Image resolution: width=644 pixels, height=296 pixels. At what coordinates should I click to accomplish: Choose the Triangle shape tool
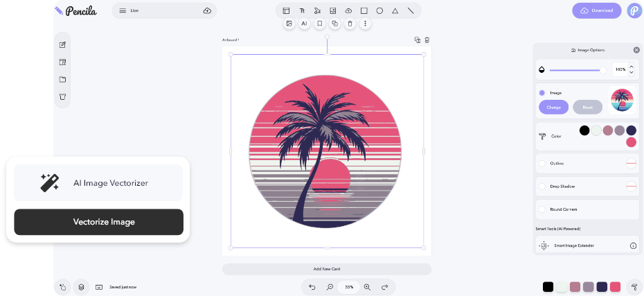click(x=395, y=11)
